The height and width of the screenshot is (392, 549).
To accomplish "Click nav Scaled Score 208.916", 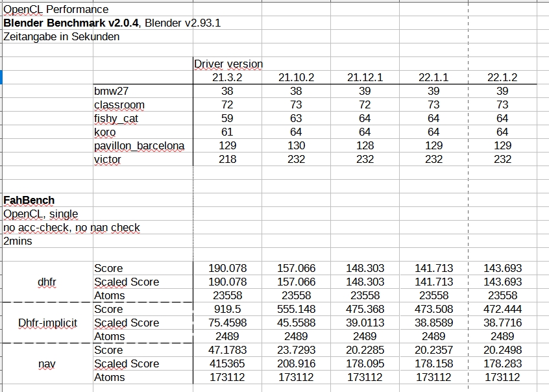I will [296, 364].
